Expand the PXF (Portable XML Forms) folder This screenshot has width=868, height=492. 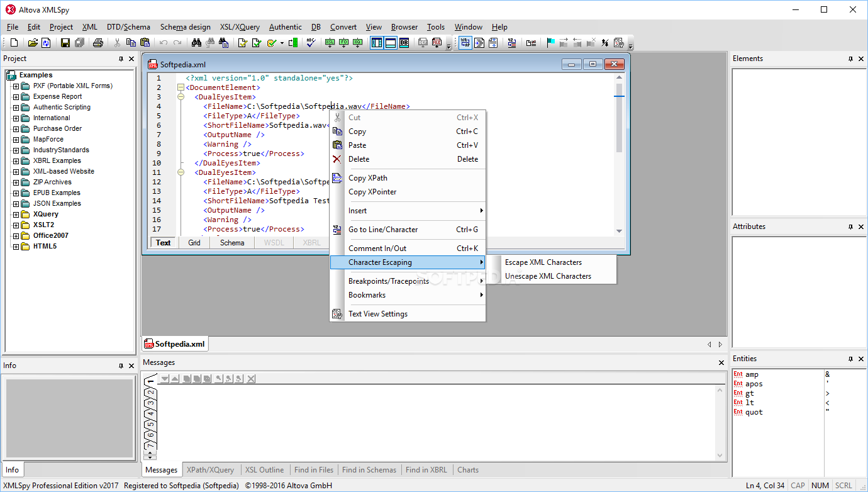16,86
